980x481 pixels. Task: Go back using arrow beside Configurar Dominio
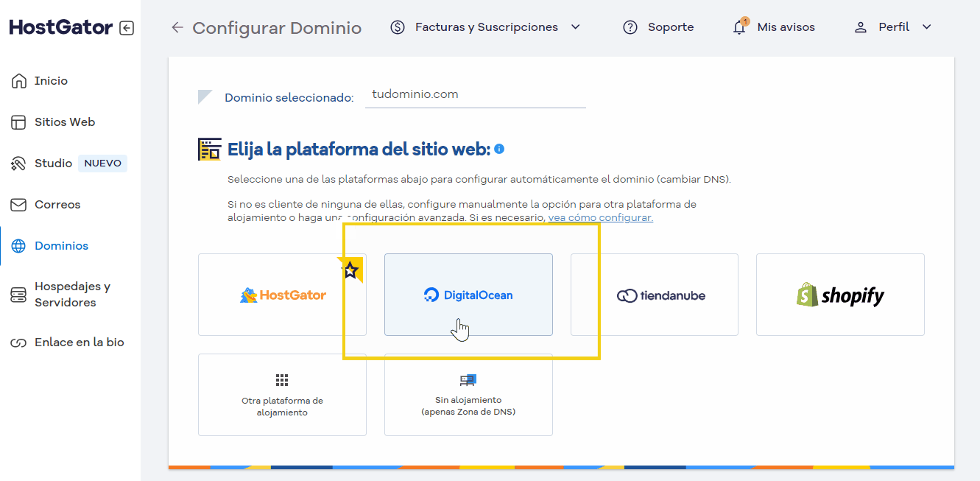click(177, 28)
